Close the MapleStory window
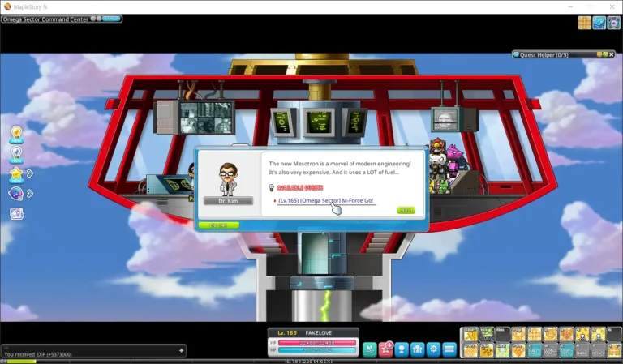 [612, 6]
